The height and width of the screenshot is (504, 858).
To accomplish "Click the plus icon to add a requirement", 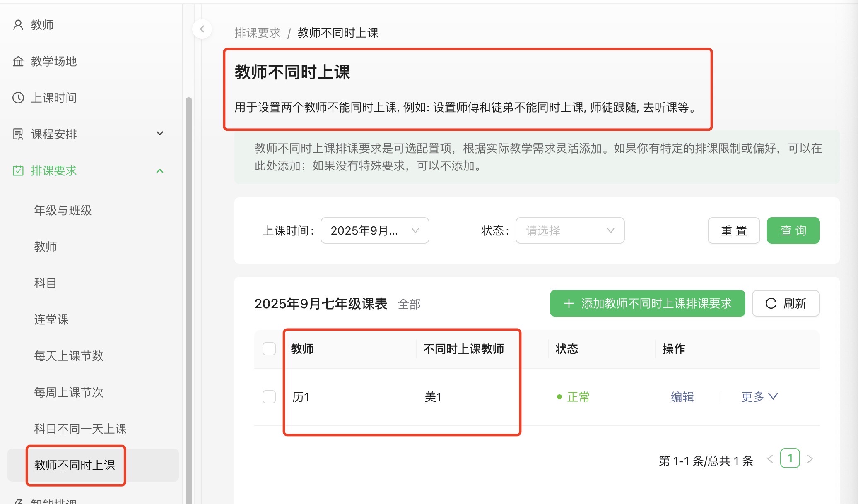I will (x=569, y=303).
